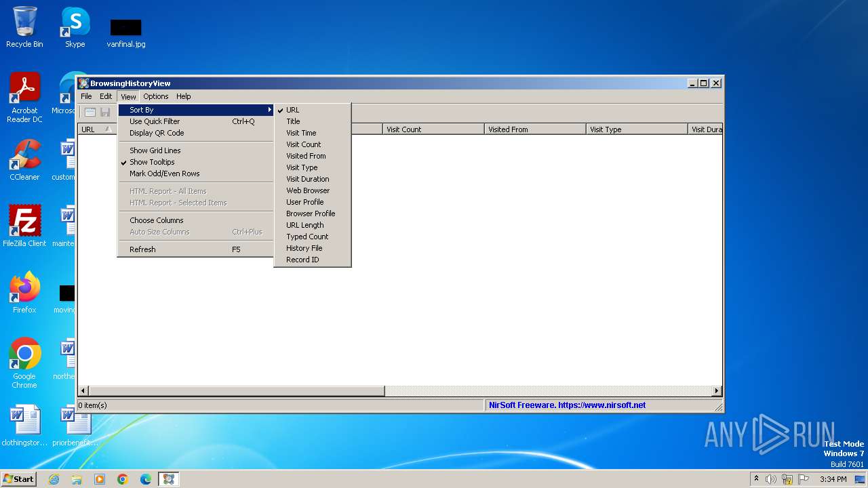Viewport: 868px width, 488px height.
Task: Click the advanced options toolbar icon
Action: tap(90, 112)
